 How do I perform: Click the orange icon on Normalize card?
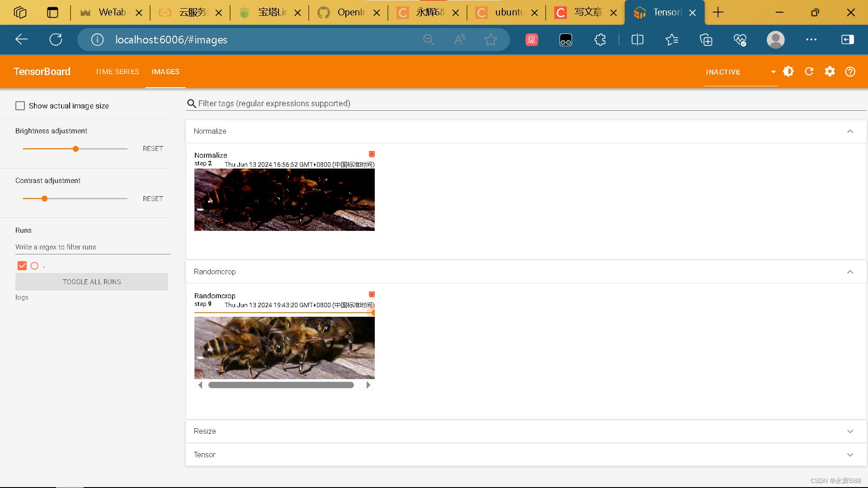372,154
